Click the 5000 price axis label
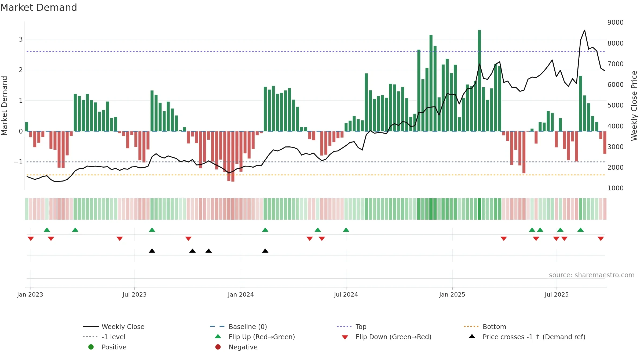The height and width of the screenshot is (362, 644). click(616, 105)
